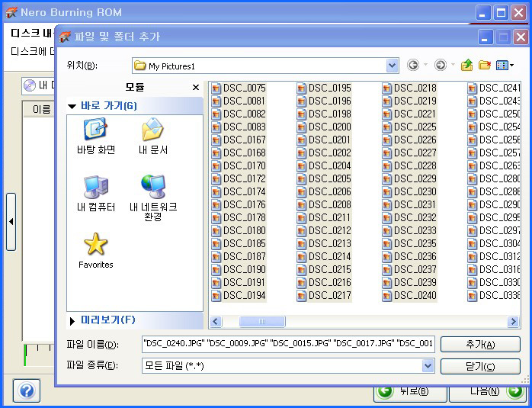Click the image icon next to DSC_0075

216,88
